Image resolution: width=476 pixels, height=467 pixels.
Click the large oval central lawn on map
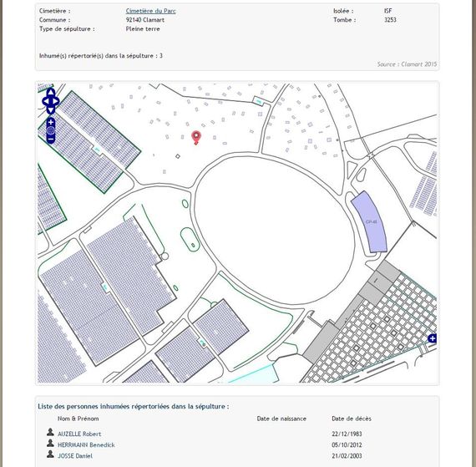point(274,231)
